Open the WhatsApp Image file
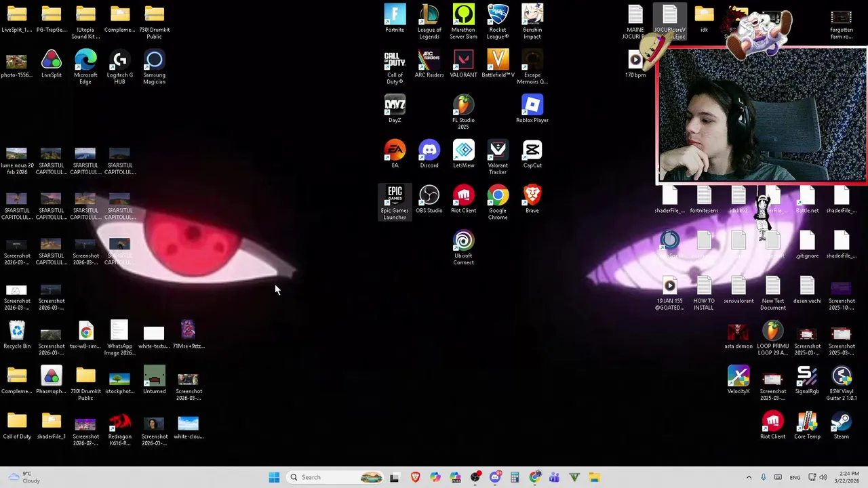Screen dimensions: 868x488 tap(120, 338)
